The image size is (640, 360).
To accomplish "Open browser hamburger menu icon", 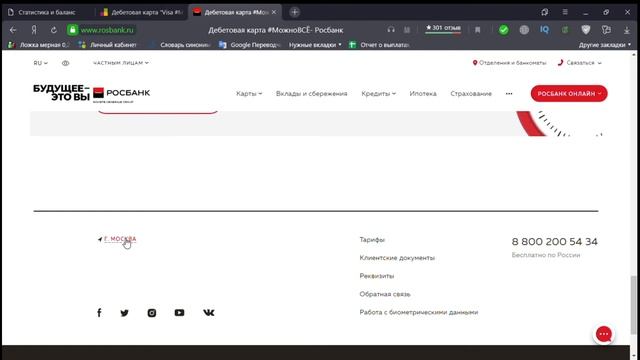I will [x=565, y=12].
